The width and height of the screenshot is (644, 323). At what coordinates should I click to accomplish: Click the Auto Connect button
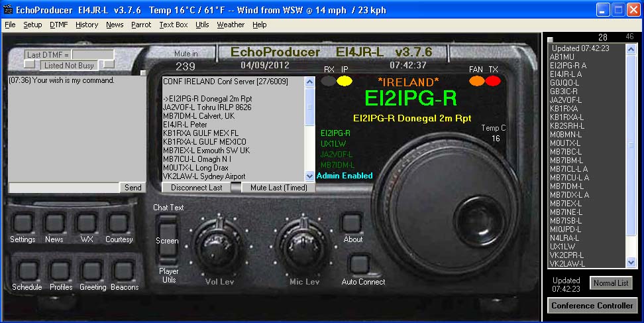360,264
